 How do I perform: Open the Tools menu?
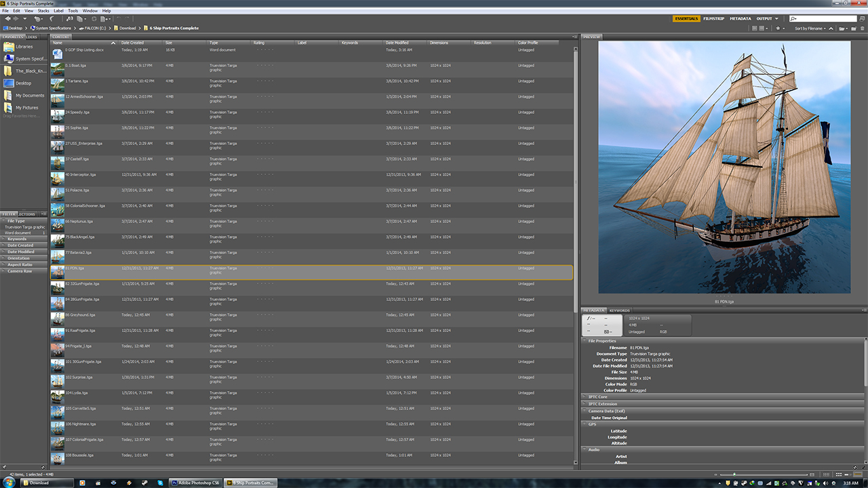tap(73, 11)
